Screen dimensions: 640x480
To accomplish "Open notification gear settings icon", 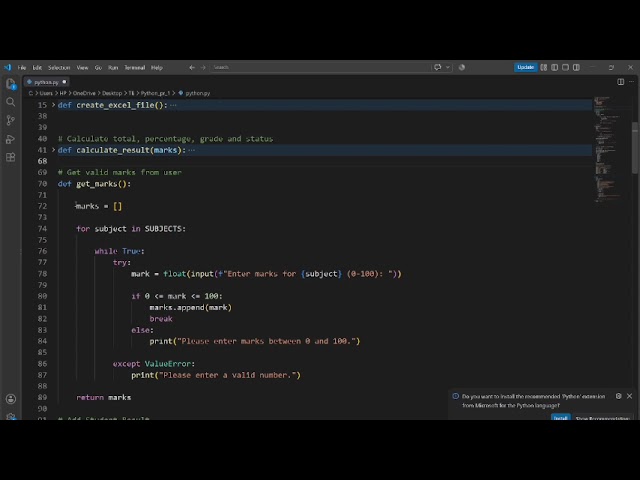I will tap(618, 396).
